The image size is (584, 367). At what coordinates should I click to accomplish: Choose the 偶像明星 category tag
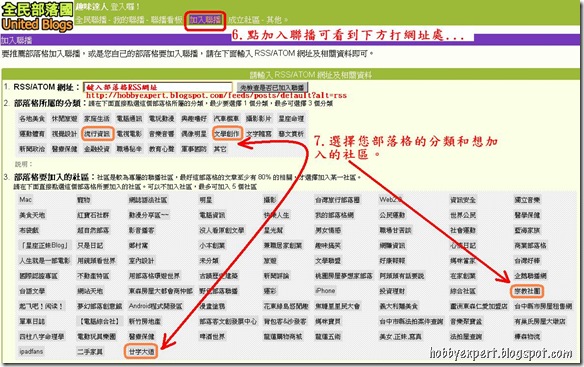click(x=194, y=134)
